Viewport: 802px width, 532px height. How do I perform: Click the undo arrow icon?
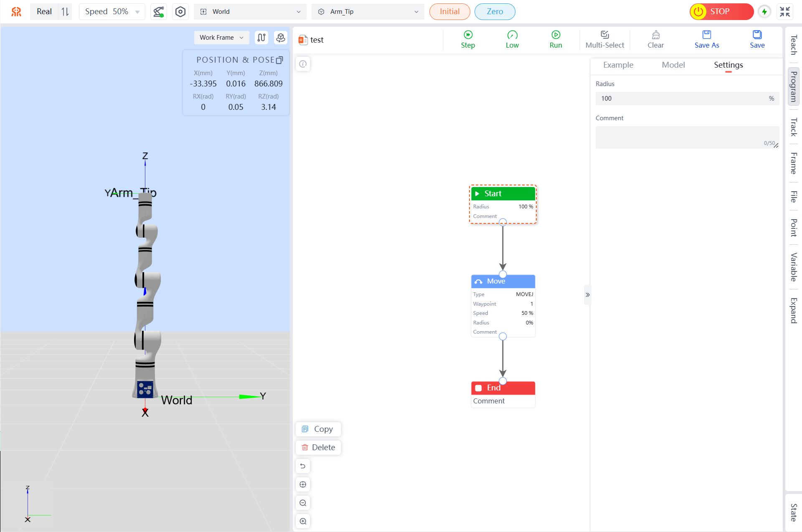[303, 466]
